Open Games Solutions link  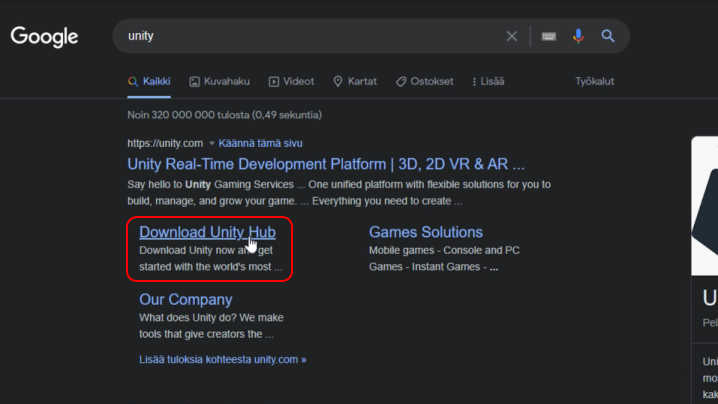tap(426, 232)
